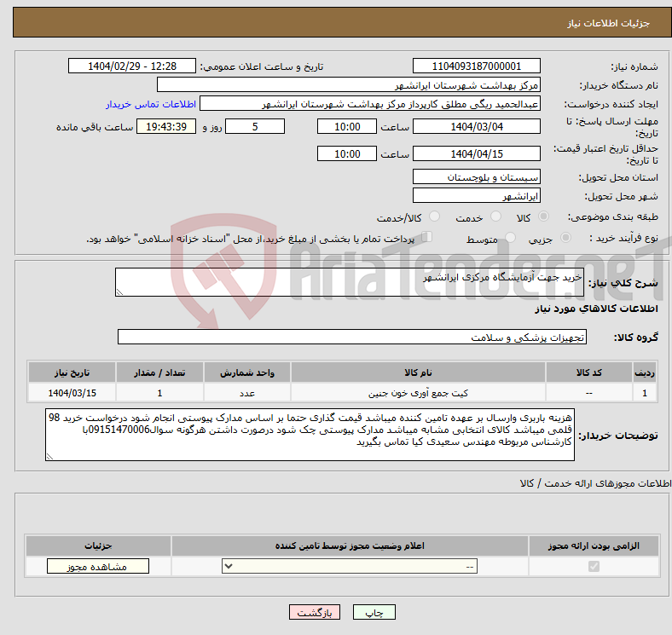Click the نام کالا column header
This screenshot has width=672, height=635.
(x=418, y=372)
